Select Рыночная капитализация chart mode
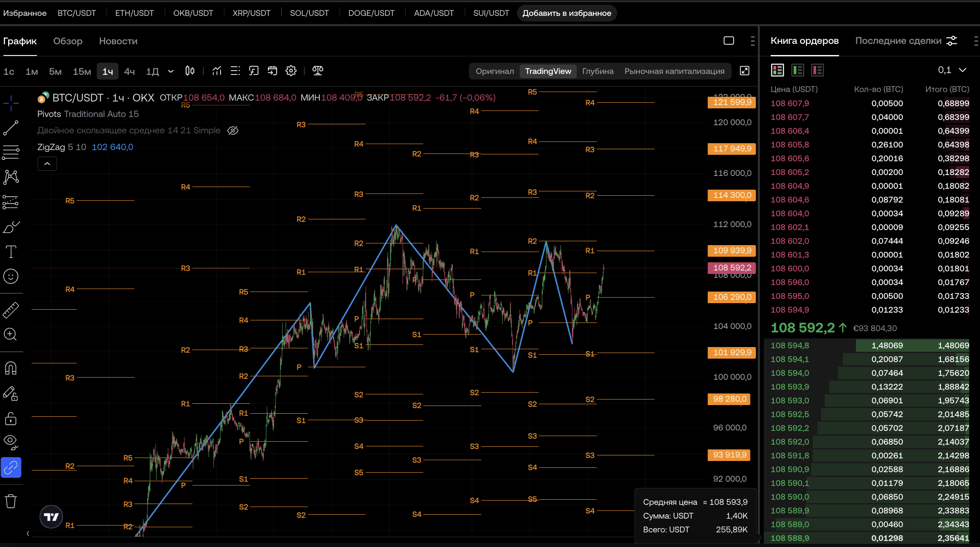This screenshot has width=980, height=547. tap(674, 71)
